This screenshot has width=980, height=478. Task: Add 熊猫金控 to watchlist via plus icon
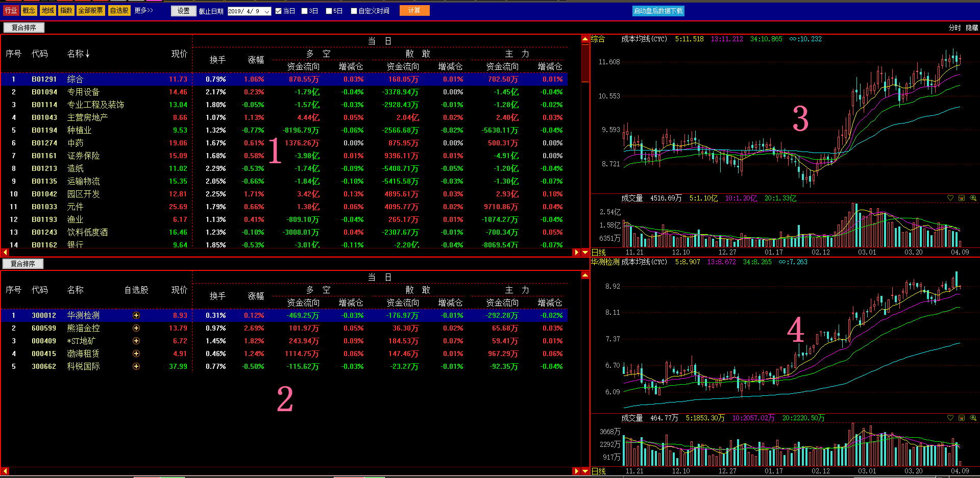[136, 328]
